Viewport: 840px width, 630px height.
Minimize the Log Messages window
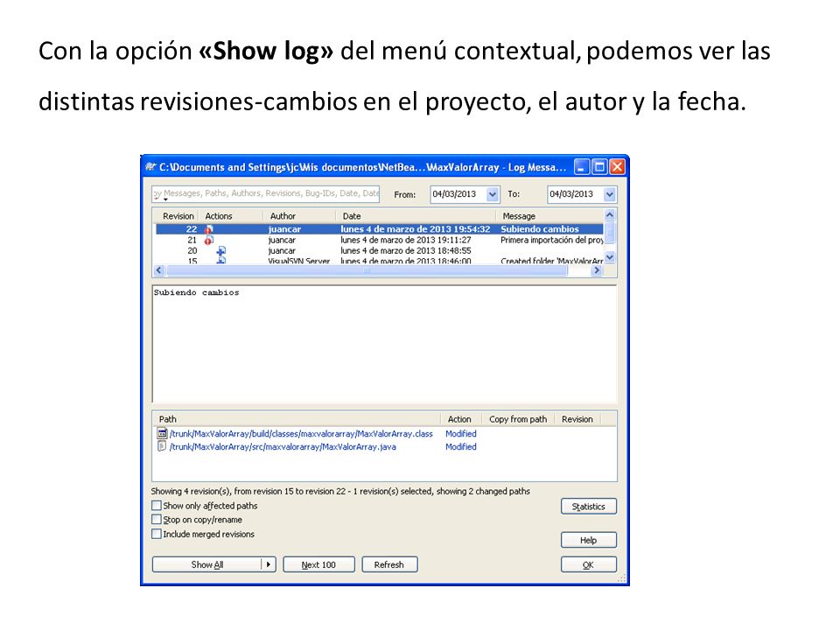[582, 167]
